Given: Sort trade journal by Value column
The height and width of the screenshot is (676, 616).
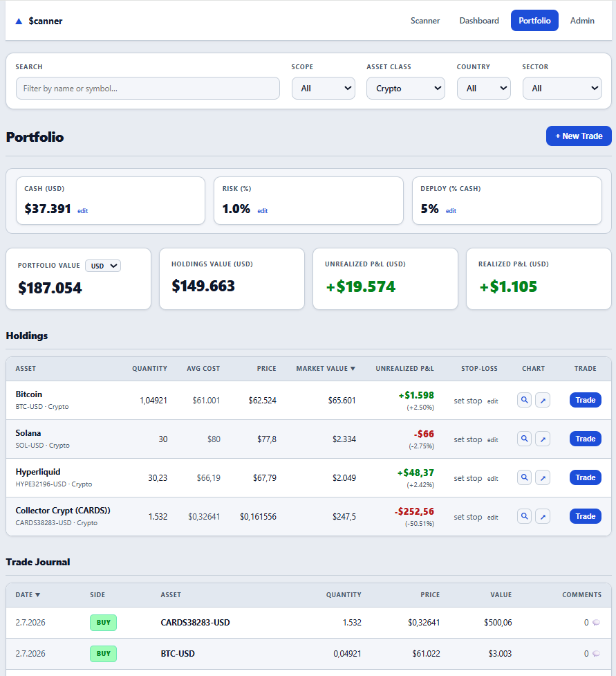Looking at the screenshot, I should [501, 595].
